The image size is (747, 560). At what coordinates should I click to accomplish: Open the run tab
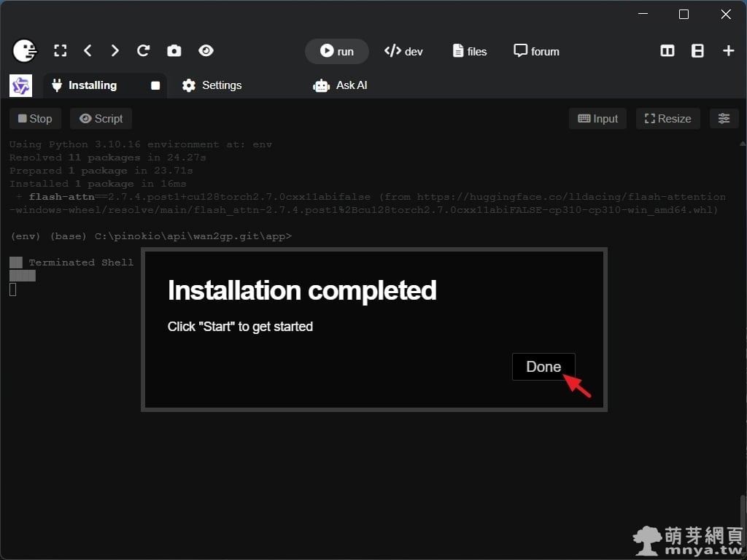pyautogui.click(x=336, y=51)
